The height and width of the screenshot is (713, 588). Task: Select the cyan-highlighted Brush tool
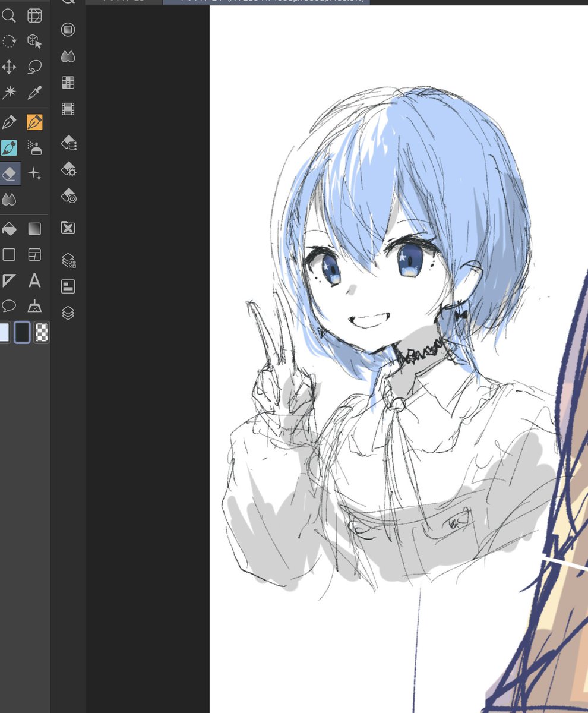[9, 148]
